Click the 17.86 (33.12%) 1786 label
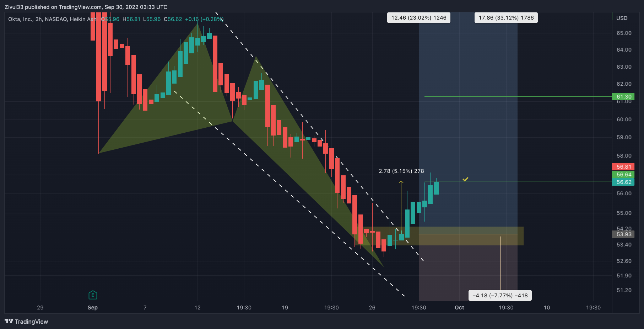 [506, 18]
